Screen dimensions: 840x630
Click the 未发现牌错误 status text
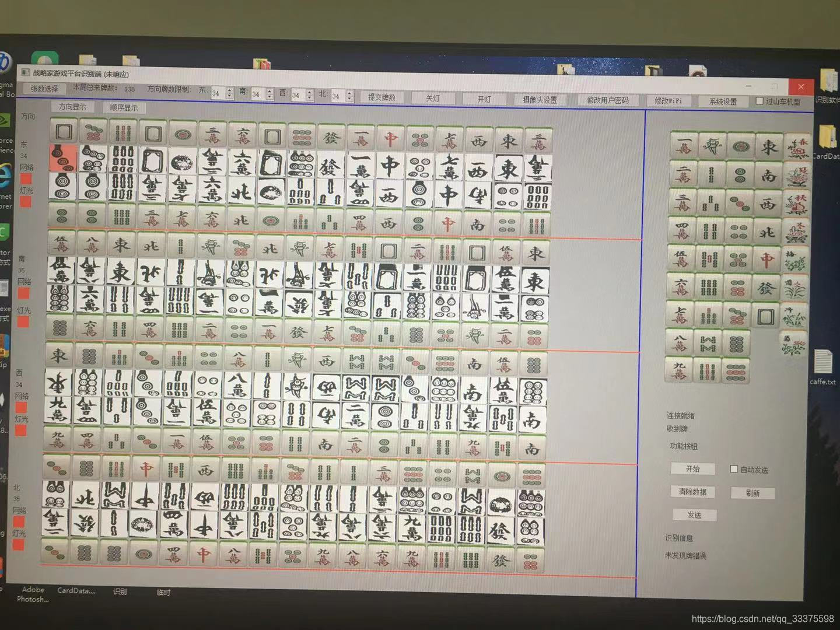(685, 556)
